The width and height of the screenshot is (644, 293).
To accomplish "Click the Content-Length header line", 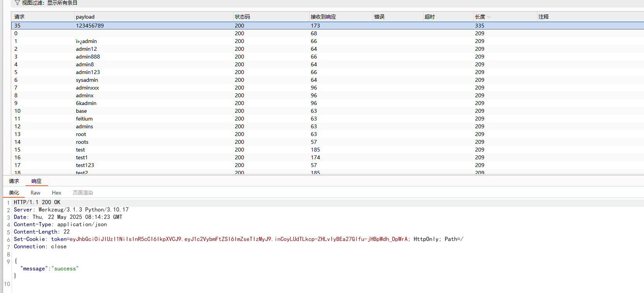I will point(42,232).
